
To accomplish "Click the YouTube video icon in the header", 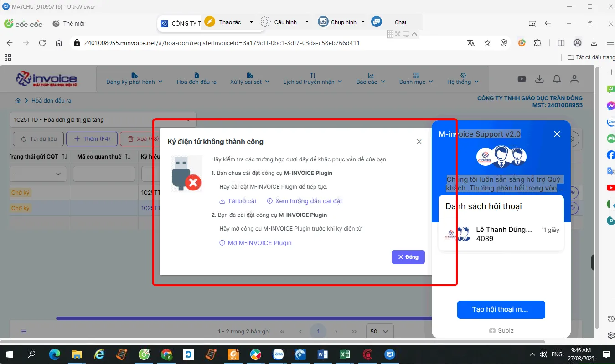I will [522, 79].
